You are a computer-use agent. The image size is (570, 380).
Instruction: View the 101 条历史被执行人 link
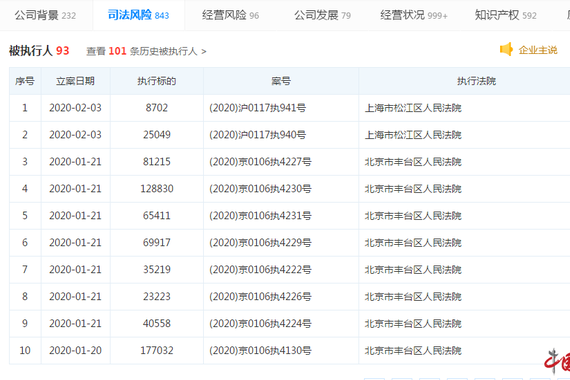click(146, 51)
